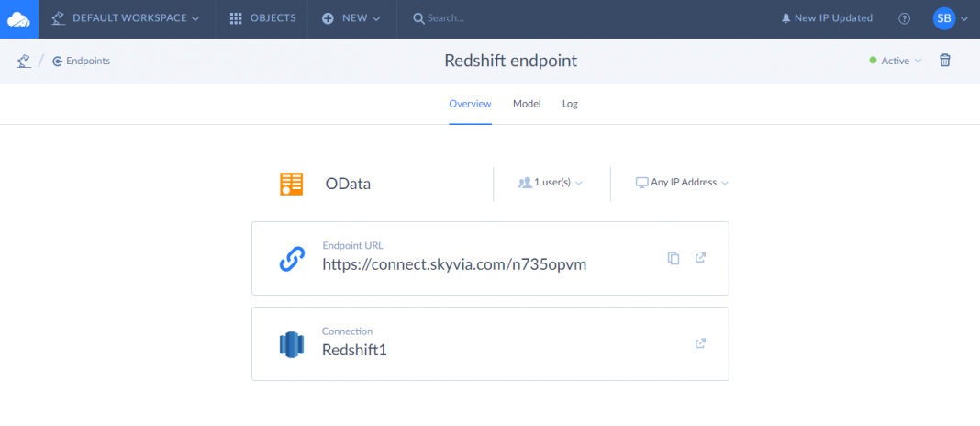This screenshot has width=980, height=426.
Task: Open the Objects menu
Action: click(x=262, y=18)
